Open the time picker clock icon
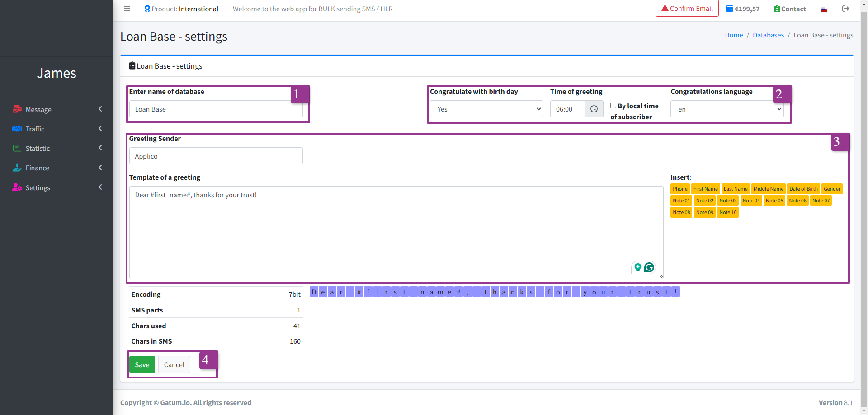This screenshot has width=868, height=415. coord(594,109)
